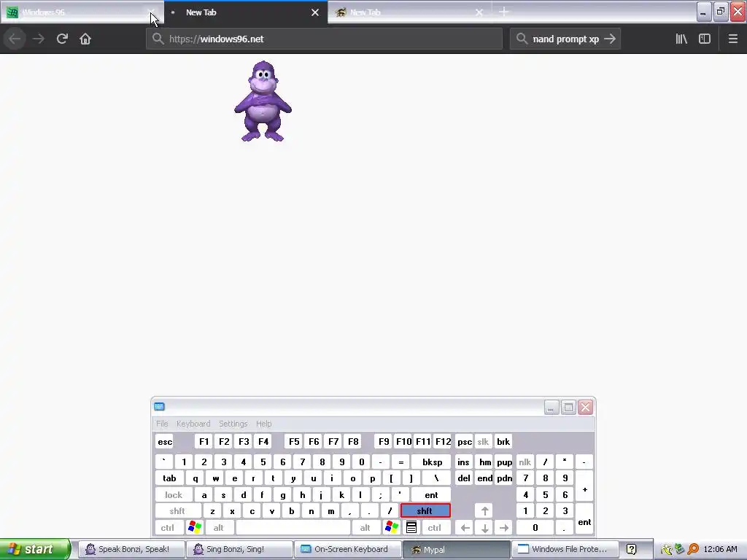Click the down arrow key
Viewport: 747px width, 560px height.
click(x=484, y=528)
